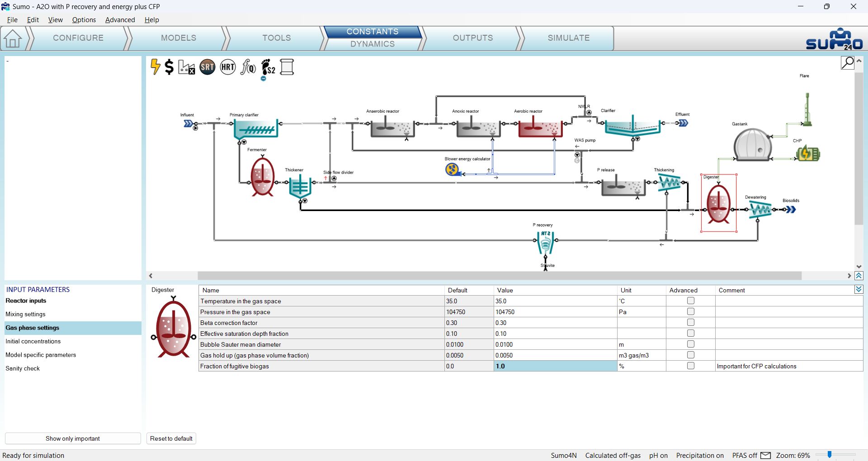The height and width of the screenshot is (461, 868).
Task: Select the P release reactor unit
Action: point(623,185)
